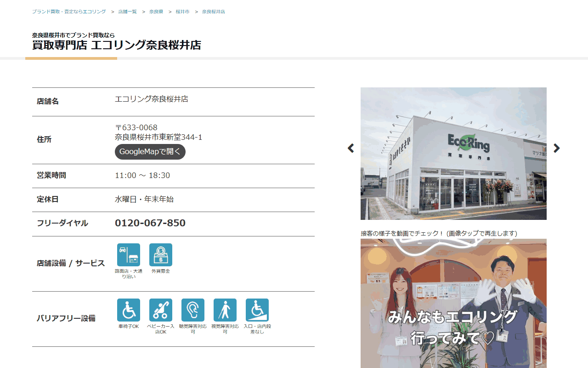
Task: Click the address text 奈良県桜井市東新堂344-1
Action: 158,137
